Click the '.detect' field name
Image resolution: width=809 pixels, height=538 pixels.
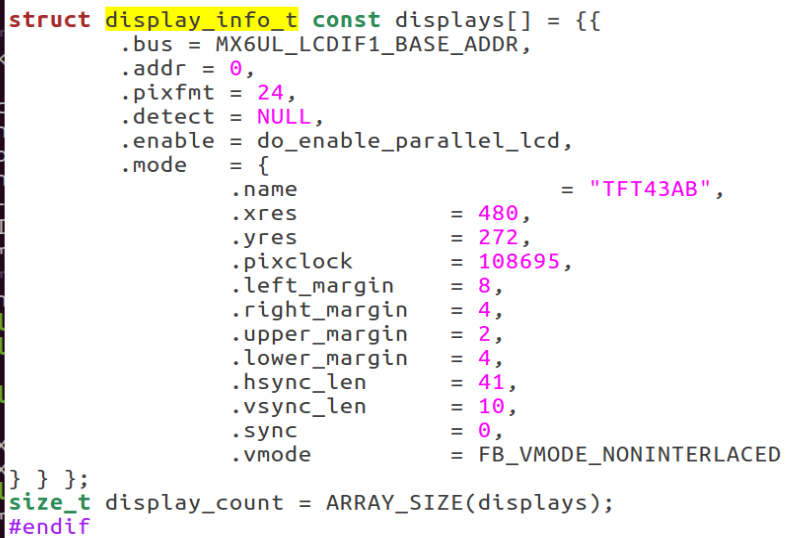tap(167, 117)
